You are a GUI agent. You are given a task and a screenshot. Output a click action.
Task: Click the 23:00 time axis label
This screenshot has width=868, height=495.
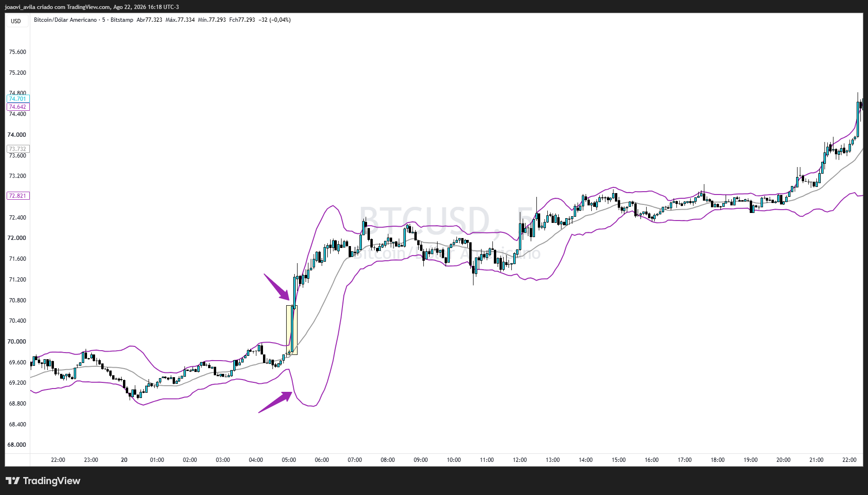pos(91,460)
